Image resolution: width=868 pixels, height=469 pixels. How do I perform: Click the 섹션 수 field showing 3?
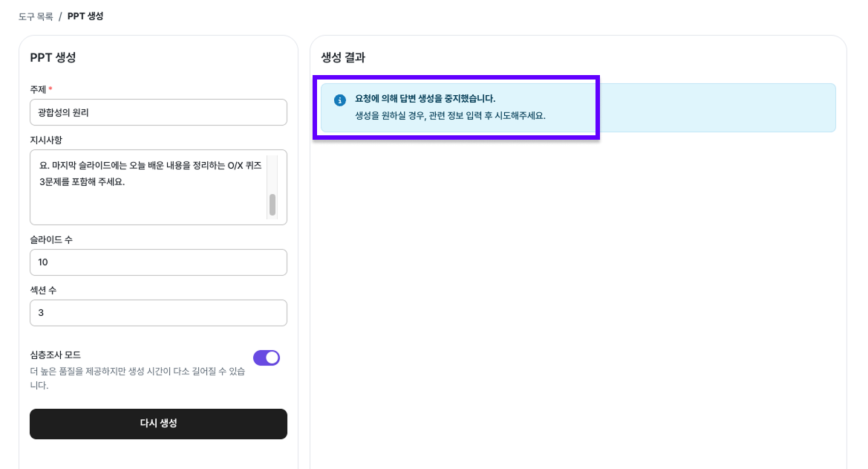[x=158, y=313]
